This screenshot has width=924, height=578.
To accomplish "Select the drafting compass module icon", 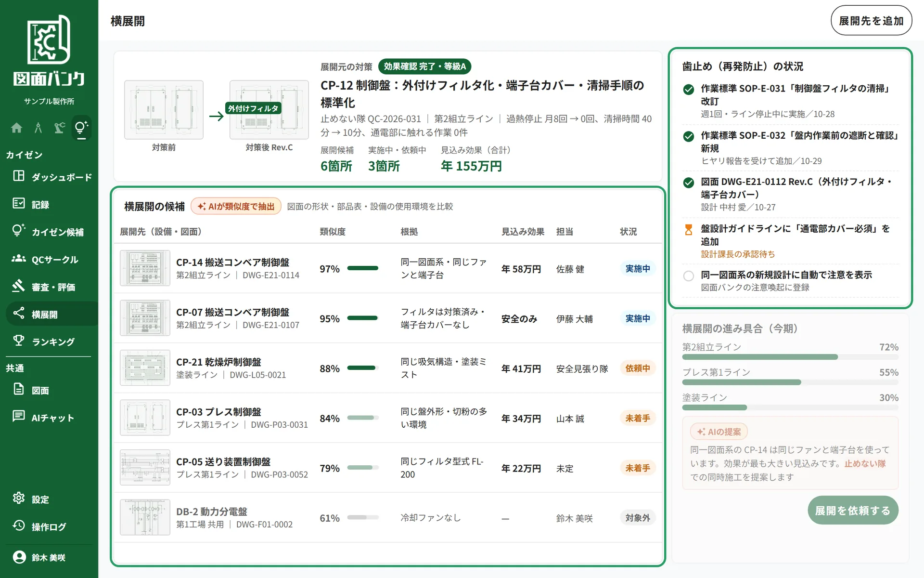I will tap(38, 128).
